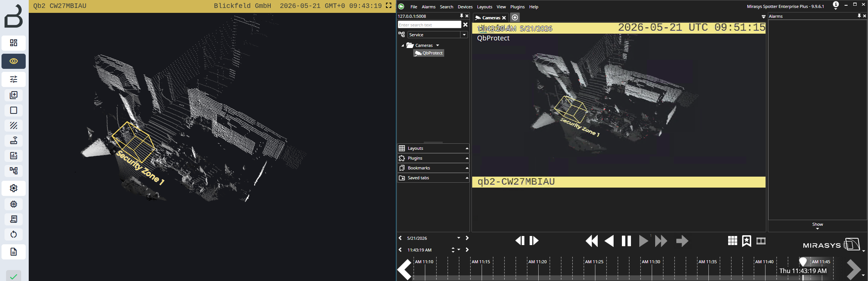Open the Devices menu in Mirasys Spotter
This screenshot has height=281, width=868.
pyautogui.click(x=465, y=7)
